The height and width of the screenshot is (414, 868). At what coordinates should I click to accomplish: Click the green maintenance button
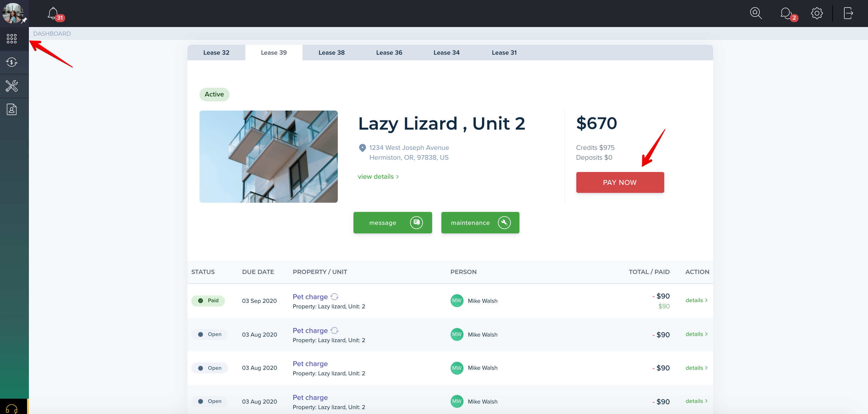480,222
